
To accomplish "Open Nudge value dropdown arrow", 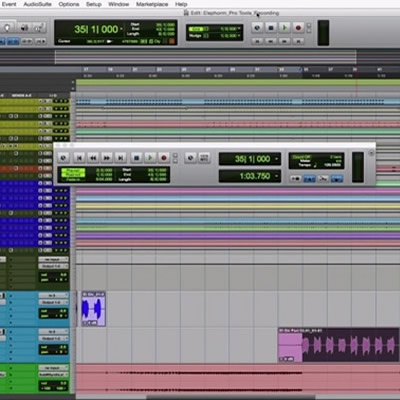I will (239, 35).
